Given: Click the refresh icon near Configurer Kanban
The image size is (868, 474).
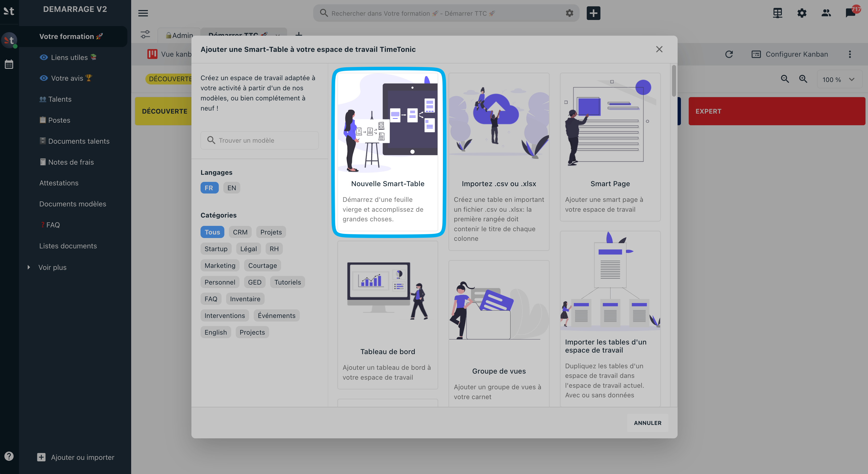Looking at the screenshot, I should click(729, 54).
